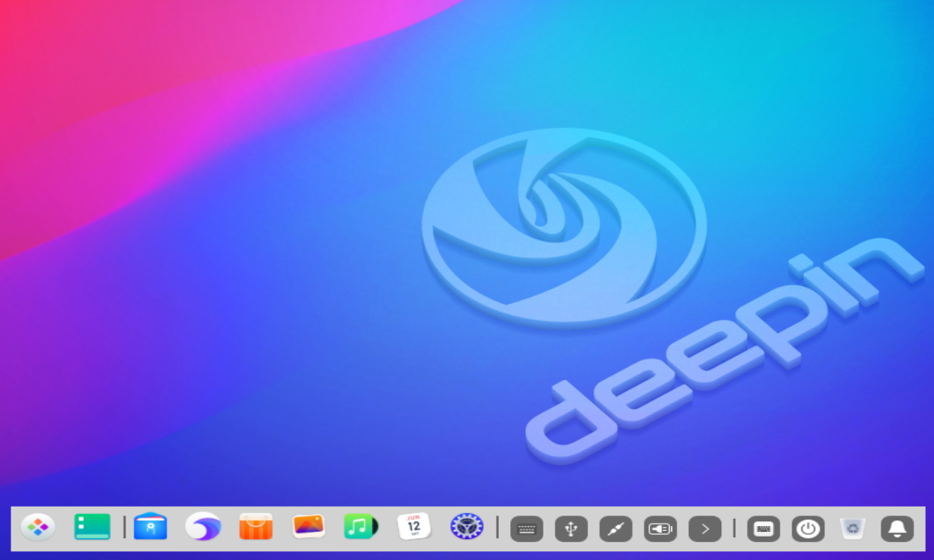Screen dimensions: 934x560
Task: Open the Trash bin in the dock
Action: click(852, 529)
